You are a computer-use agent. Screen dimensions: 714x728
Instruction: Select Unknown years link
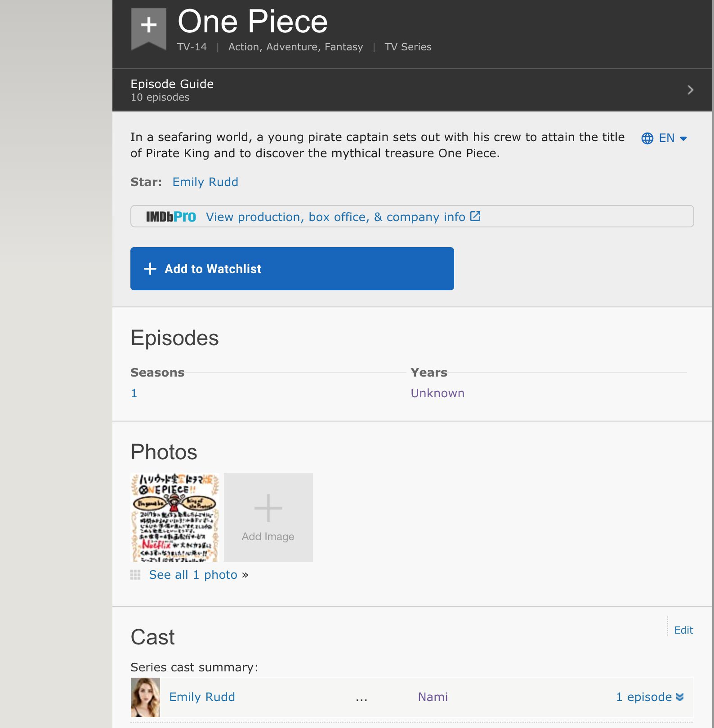coord(437,393)
